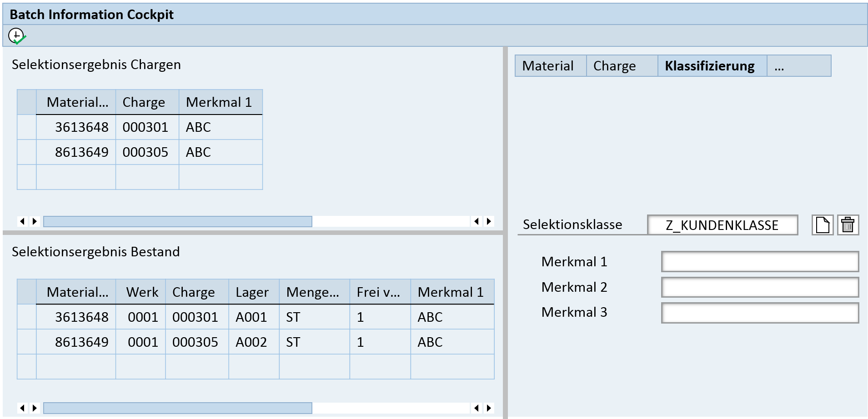Click rightmost arrow of Bestand scrollbar
Image resolution: width=868 pixels, height=419 pixels.
pos(489,408)
